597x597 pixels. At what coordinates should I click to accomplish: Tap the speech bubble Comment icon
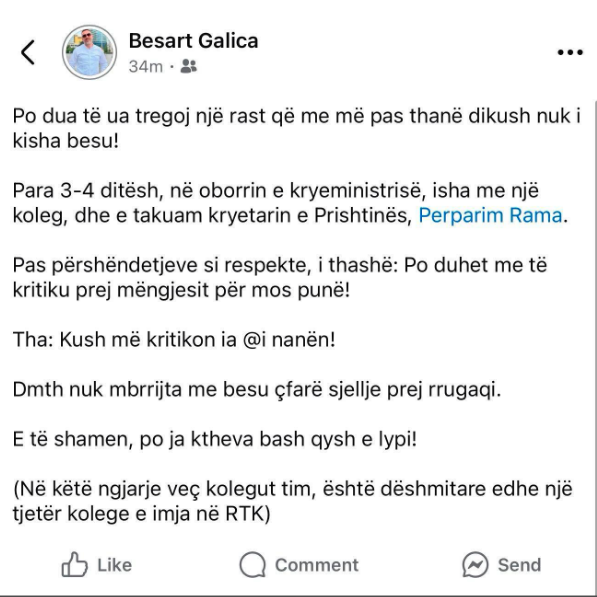coord(252,565)
